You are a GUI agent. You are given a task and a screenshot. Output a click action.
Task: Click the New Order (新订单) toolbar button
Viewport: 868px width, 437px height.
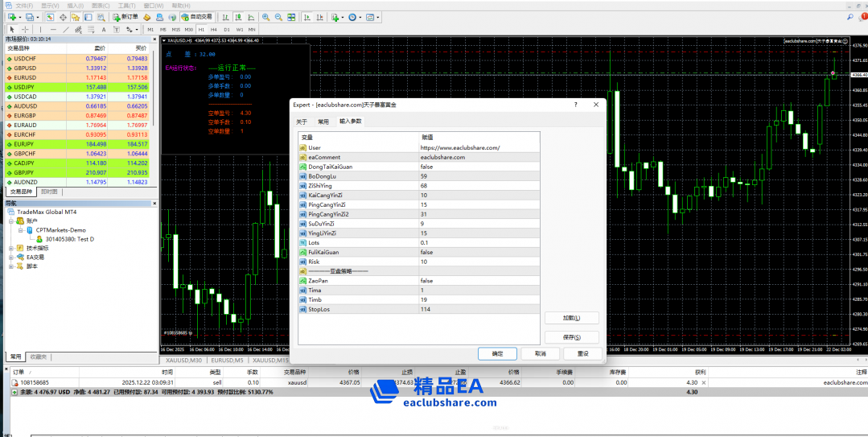click(x=125, y=17)
